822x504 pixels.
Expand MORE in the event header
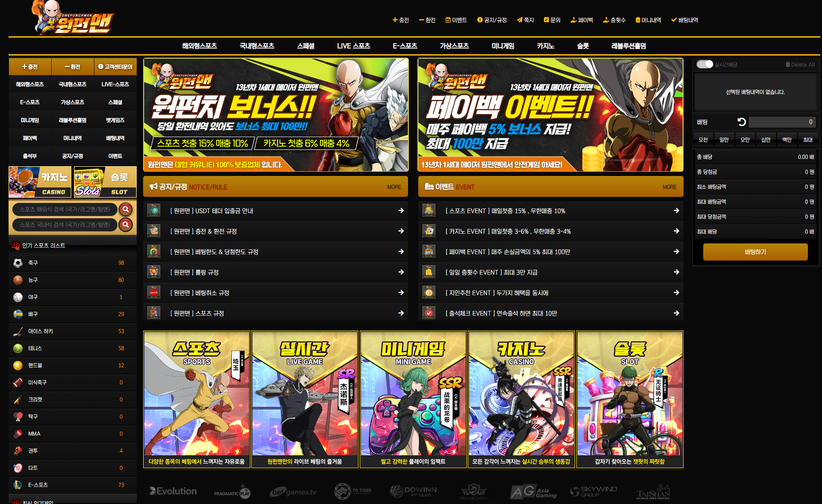pos(669,187)
